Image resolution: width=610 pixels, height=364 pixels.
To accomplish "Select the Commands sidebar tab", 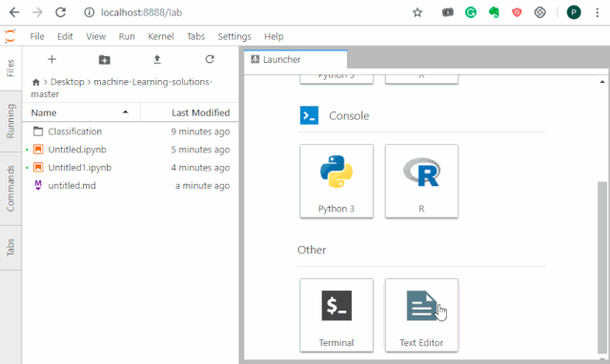I will coord(10,189).
